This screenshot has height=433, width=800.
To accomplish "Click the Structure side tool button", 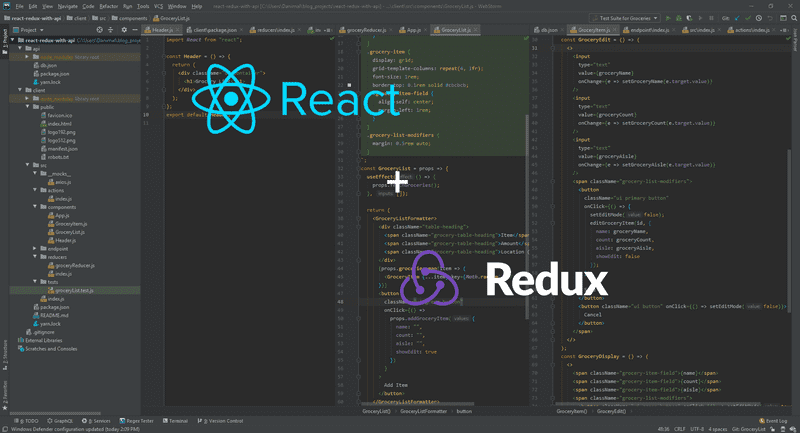I will coord(5,354).
